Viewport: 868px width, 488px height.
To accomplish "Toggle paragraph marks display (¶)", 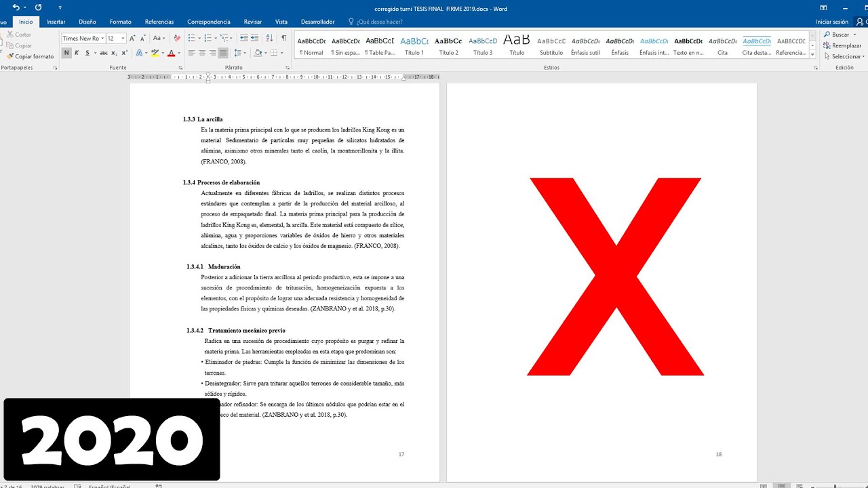I will click(x=283, y=38).
